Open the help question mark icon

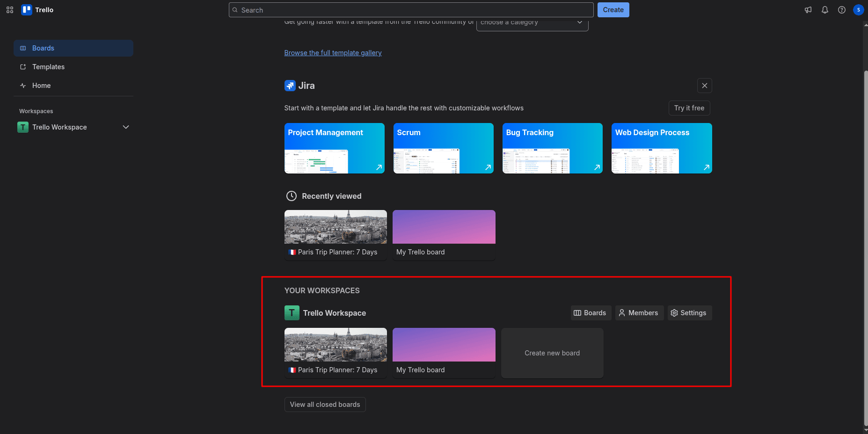coord(842,10)
